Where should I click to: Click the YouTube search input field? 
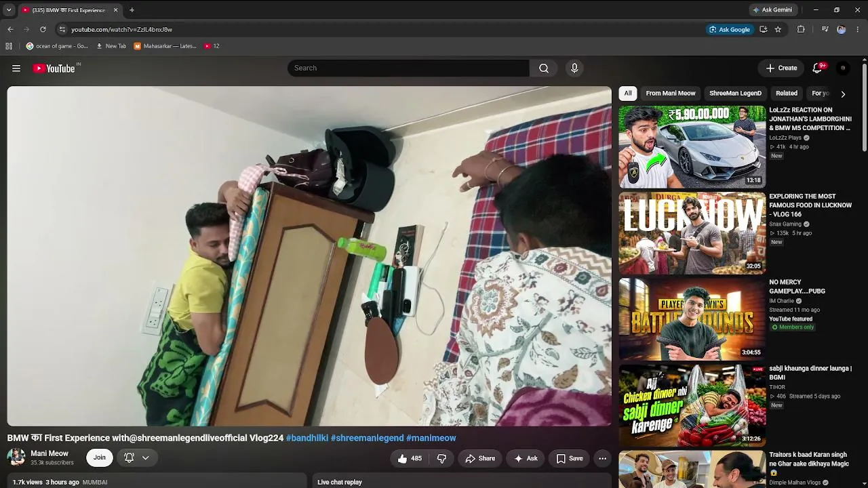coord(408,68)
